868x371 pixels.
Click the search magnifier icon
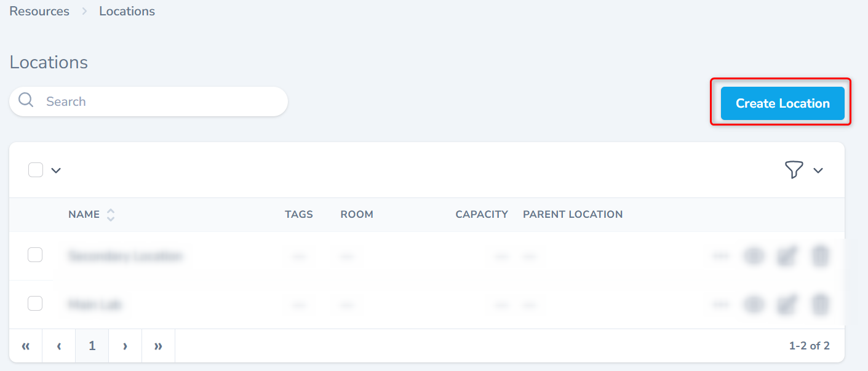[x=26, y=101]
